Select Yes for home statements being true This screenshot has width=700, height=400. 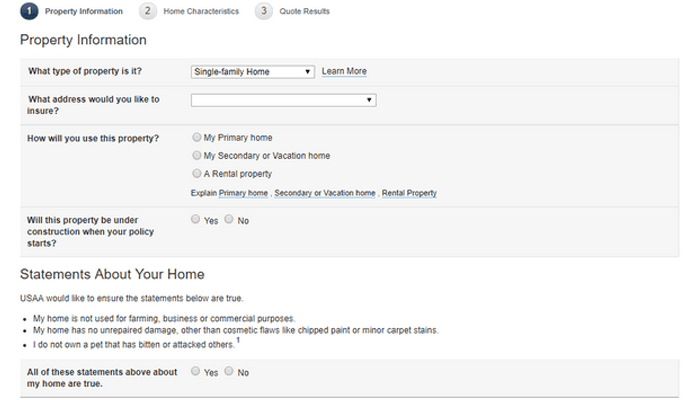click(x=196, y=372)
